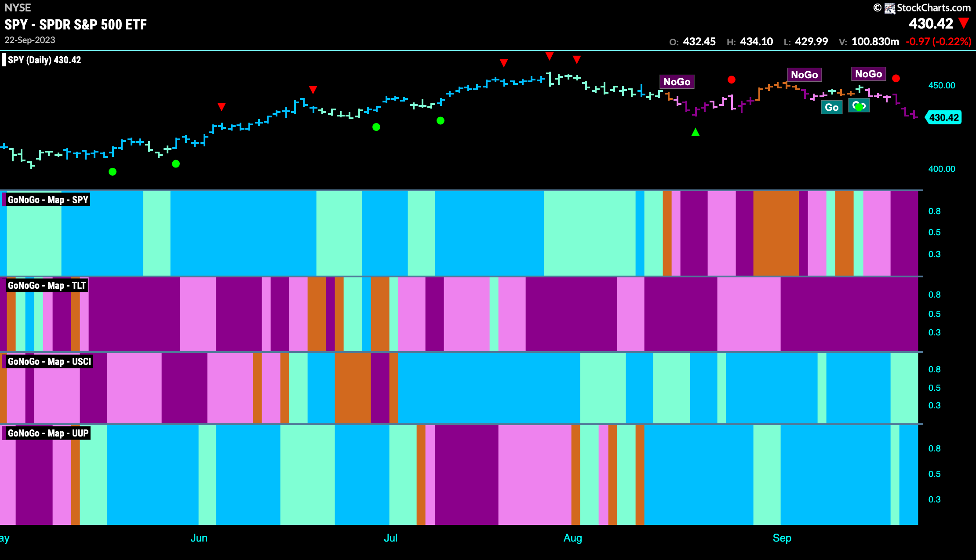Click the change value -0.97 (-0.22%)
Screen dimensions: 976x560
(x=938, y=42)
